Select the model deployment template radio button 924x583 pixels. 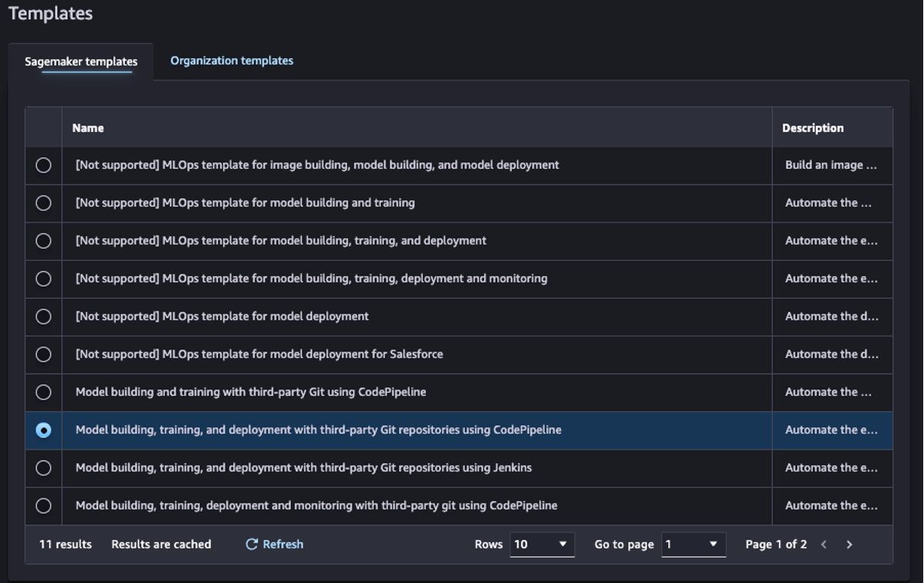pos(43,316)
